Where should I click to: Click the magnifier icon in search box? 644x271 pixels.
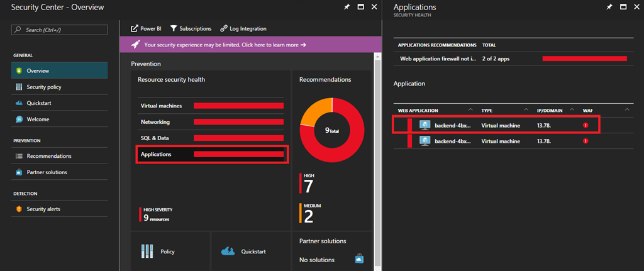pos(18,30)
